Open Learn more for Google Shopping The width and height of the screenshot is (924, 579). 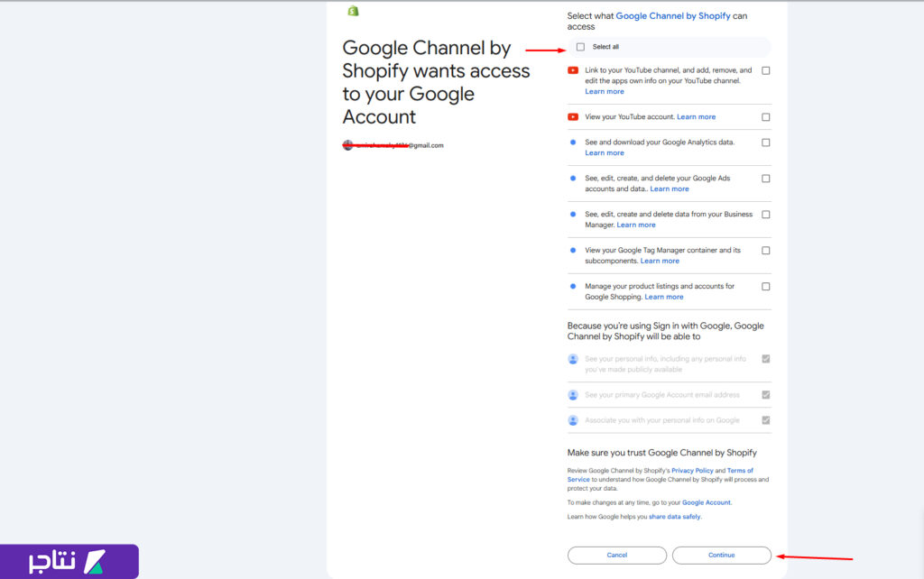(663, 297)
